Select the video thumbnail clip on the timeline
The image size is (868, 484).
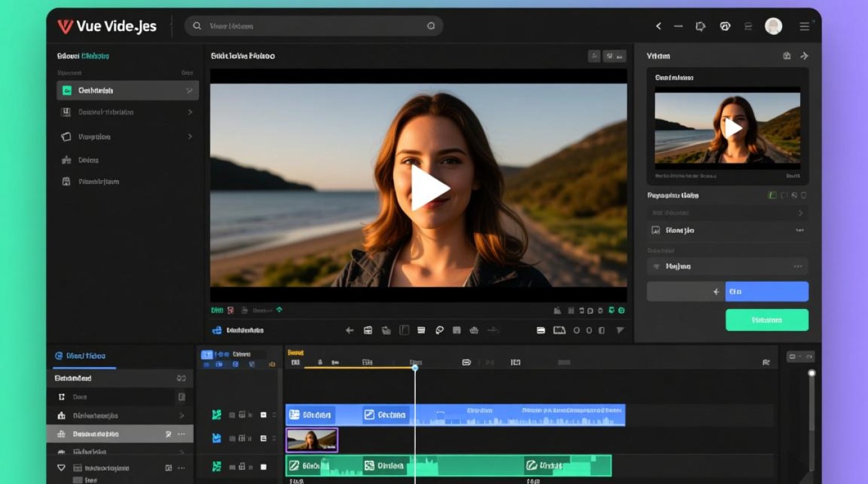point(312,439)
